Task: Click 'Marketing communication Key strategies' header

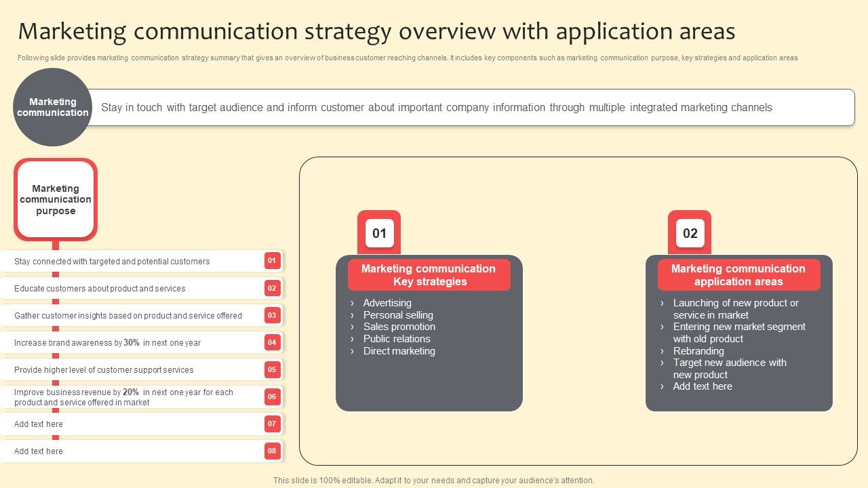Action: coord(429,275)
